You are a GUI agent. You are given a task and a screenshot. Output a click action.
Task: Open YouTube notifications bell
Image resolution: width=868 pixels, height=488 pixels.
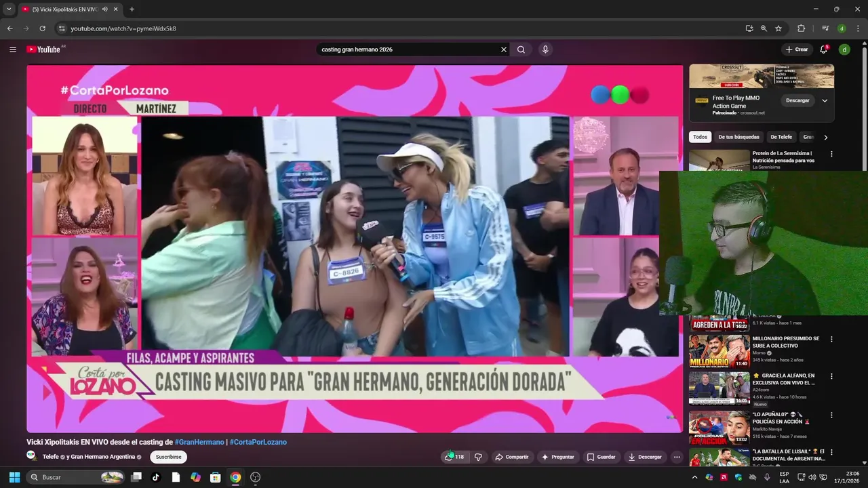coord(824,49)
